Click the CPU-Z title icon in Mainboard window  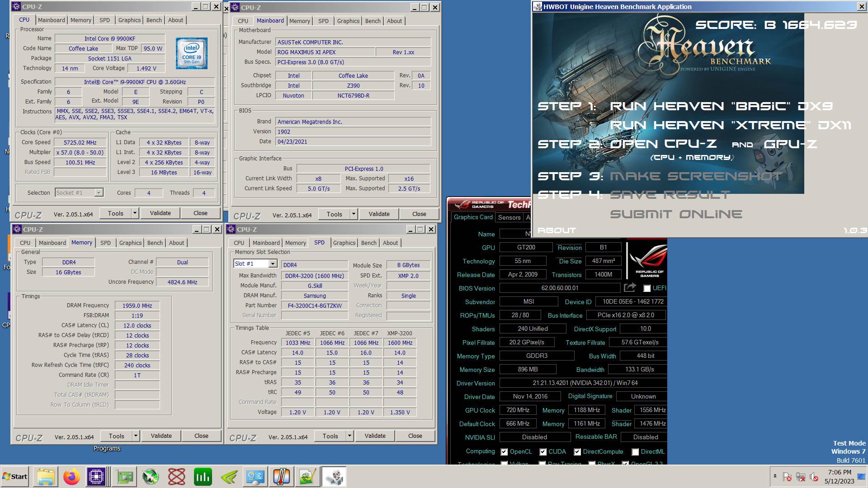point(236,7)
